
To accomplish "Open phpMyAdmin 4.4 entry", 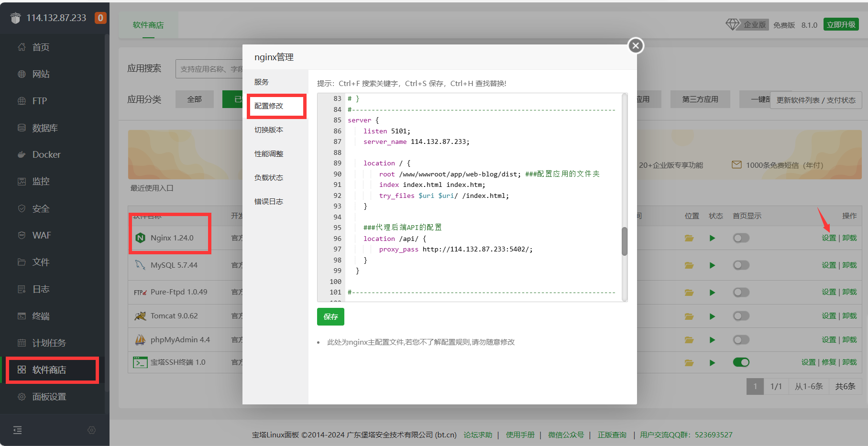I will [180, 340].
